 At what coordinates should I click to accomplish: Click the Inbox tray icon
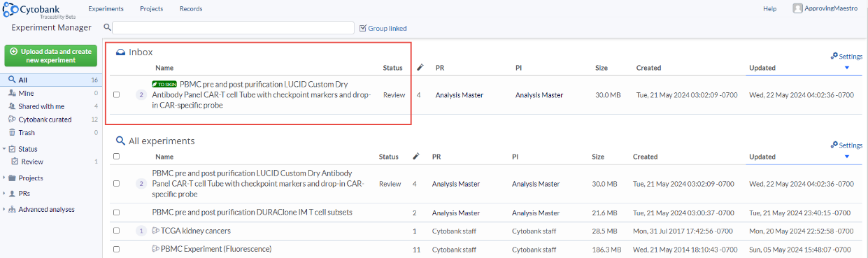tap(120, 52)
